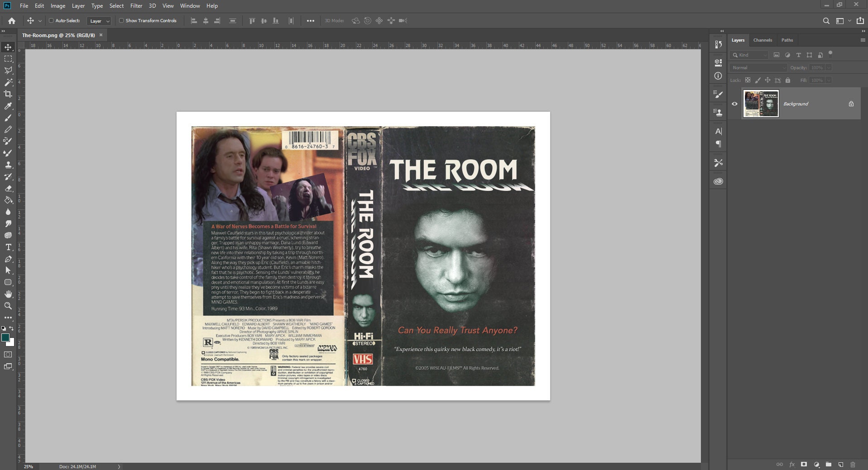
Task: Click the teal foreground color swatch
Action: 6,337
